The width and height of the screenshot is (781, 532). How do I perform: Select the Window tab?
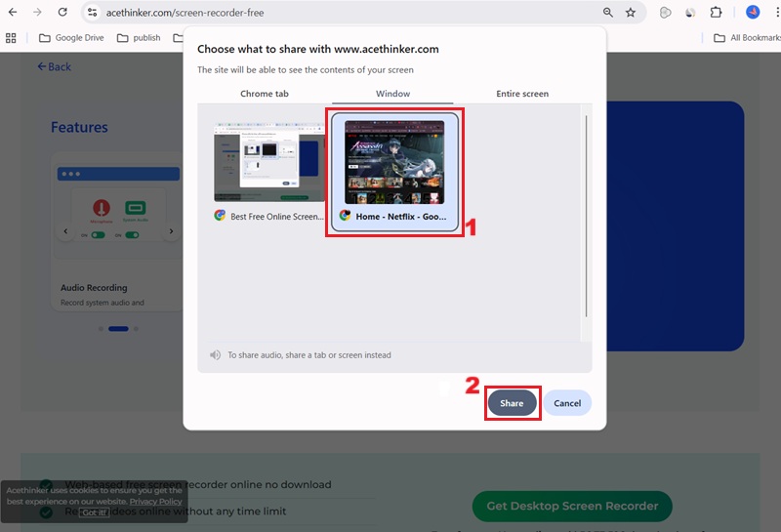(392, 94)
